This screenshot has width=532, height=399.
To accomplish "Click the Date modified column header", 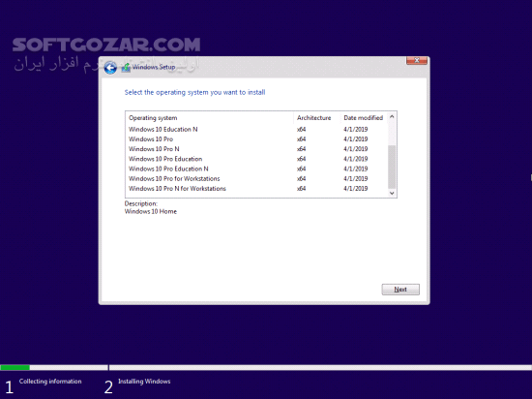I will tap(364, 118).
